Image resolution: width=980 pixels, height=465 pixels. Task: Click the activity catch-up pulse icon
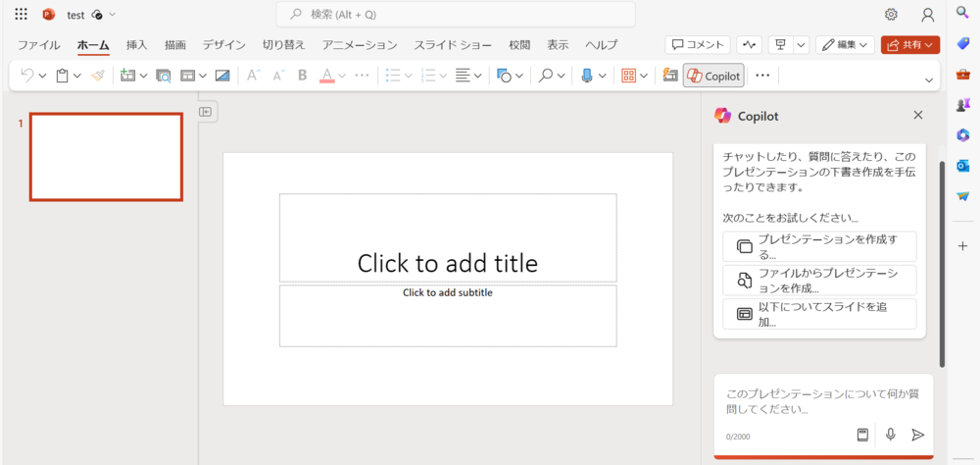click(750, 44)
